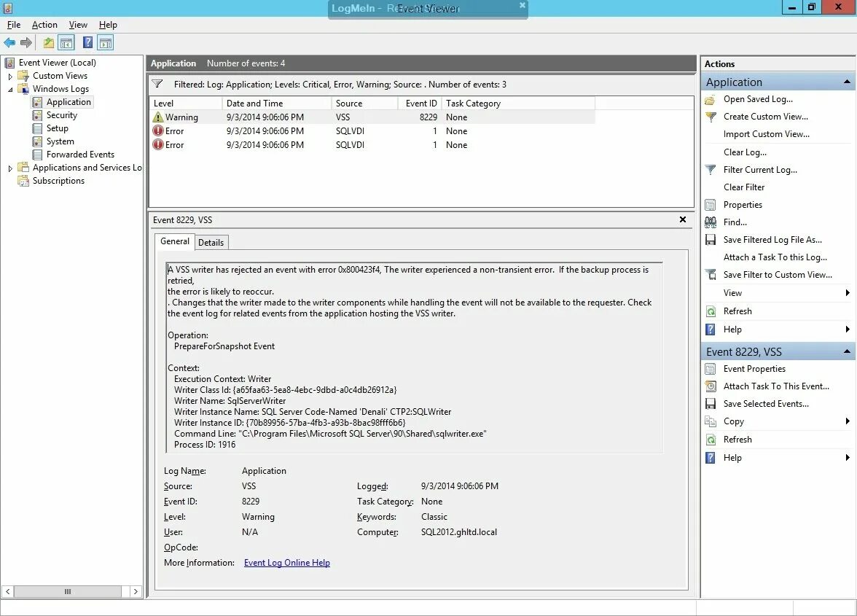The image size is (857, 616).
Task: Expand the Custom Views tree node
Action: coord(10,77)
